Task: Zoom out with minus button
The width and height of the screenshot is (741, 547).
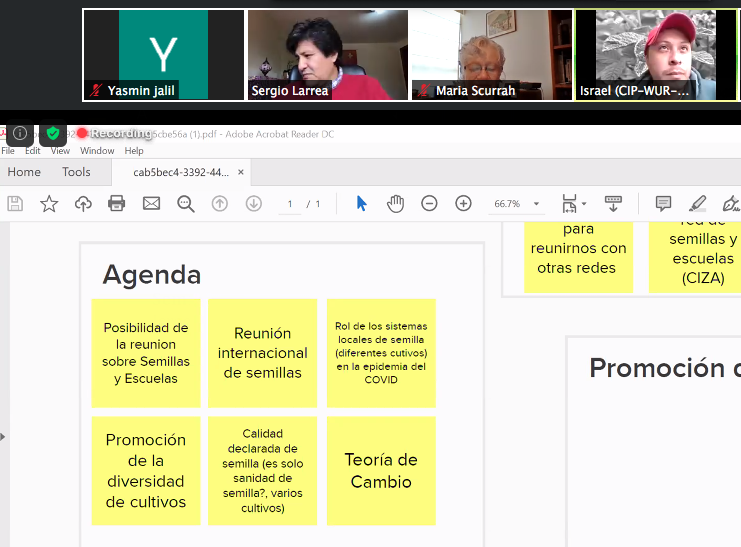Action: pyautogui.click(x=429, y=204)
